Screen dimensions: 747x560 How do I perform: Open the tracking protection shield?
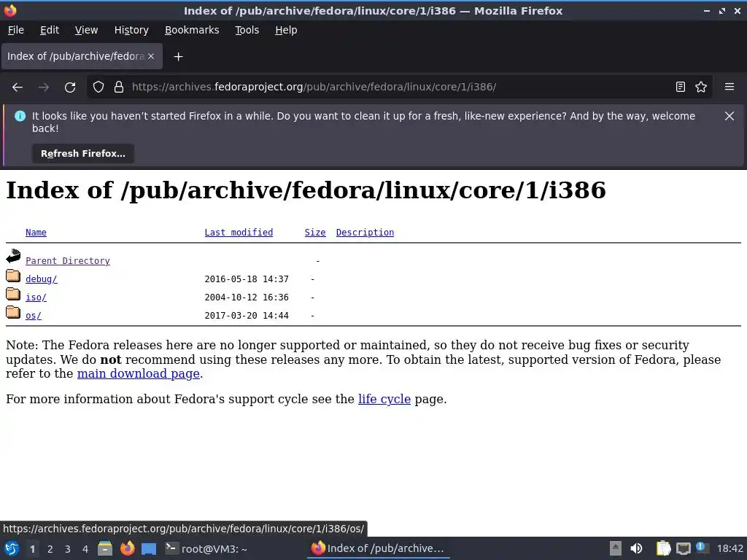coord(98,87)
